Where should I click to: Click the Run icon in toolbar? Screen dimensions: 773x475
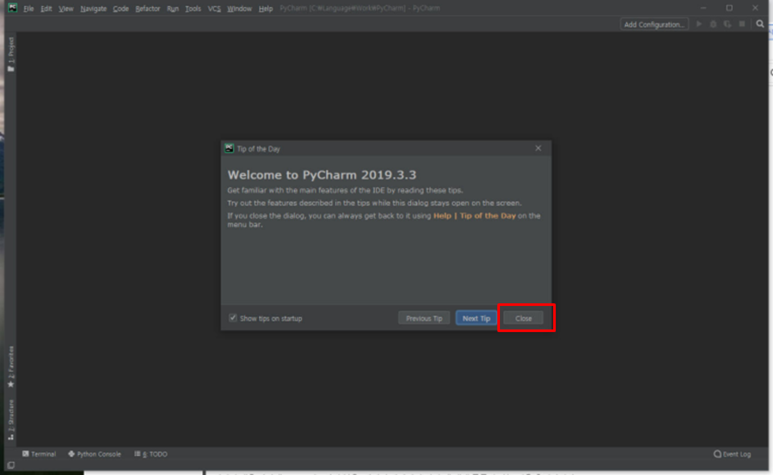click(x=699, y=24)
